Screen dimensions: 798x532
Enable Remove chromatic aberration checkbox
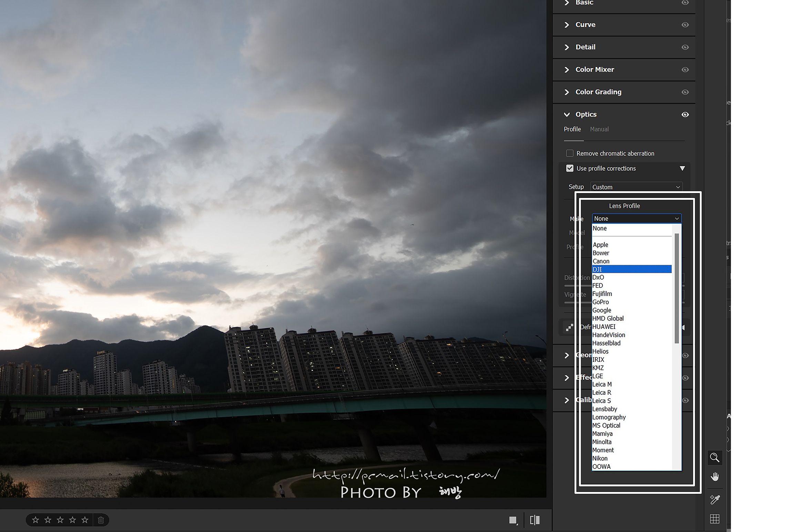coord(570,153)
